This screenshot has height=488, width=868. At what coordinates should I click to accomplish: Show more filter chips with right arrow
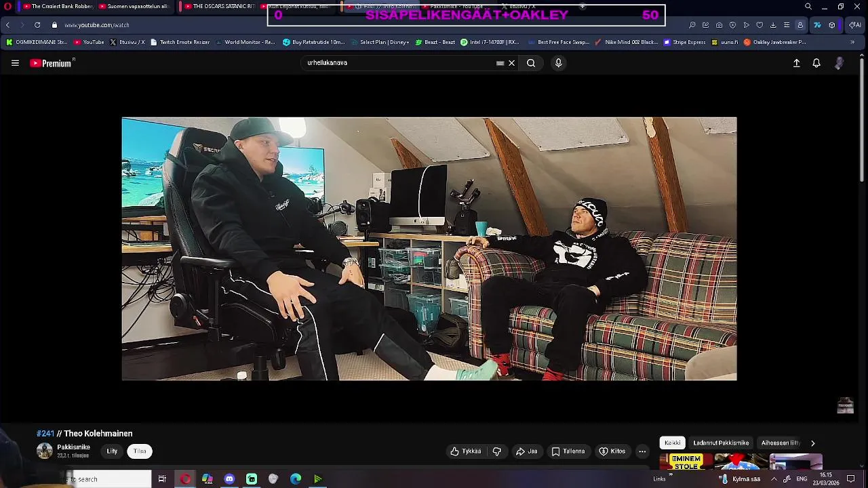click(812, 443)
